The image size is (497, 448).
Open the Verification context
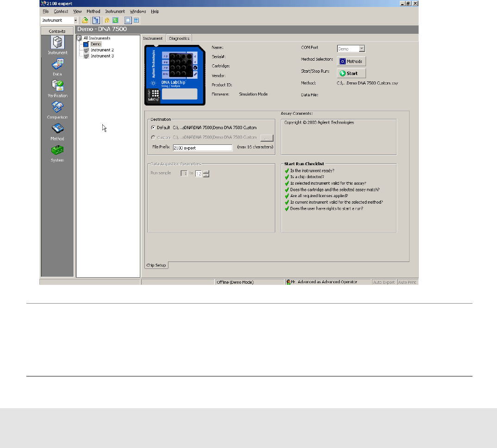[57, 88]
